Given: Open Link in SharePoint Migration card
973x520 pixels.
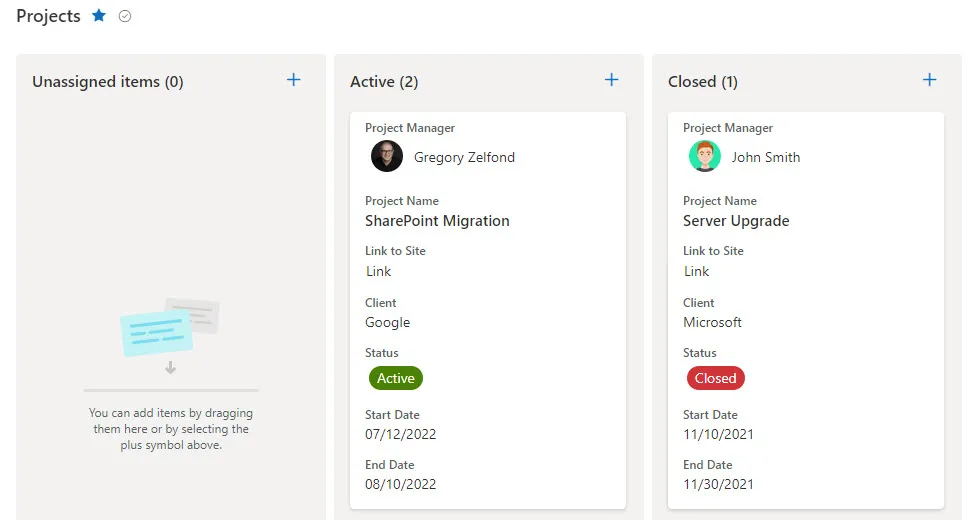Looking at the screenshot, I should (379, 271).
